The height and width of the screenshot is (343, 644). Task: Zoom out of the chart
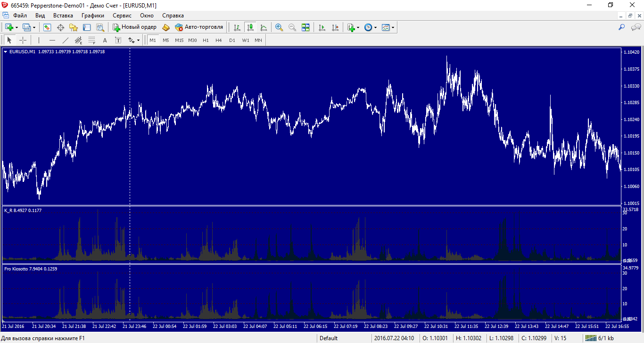pos(292,27)
